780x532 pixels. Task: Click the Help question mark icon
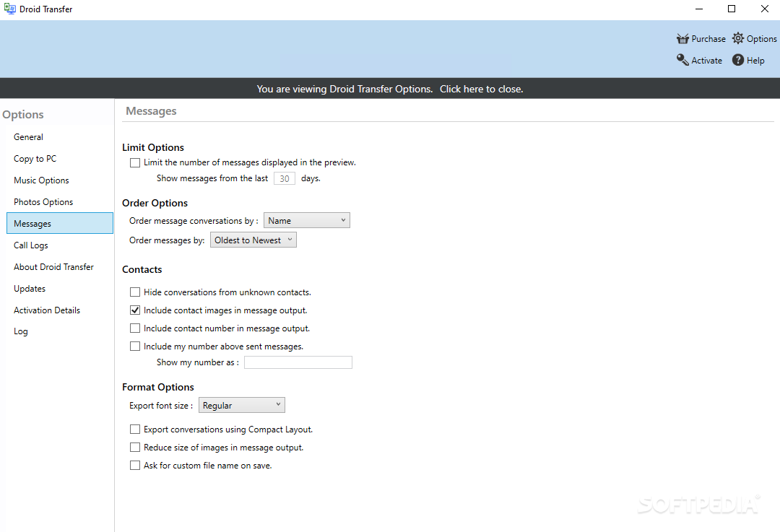(x=738, y=60)
